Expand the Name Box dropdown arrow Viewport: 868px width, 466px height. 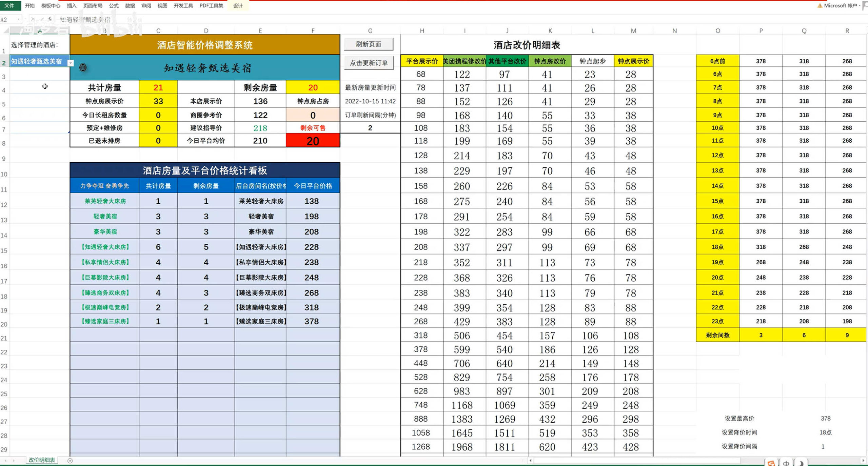tap(18, 19)
